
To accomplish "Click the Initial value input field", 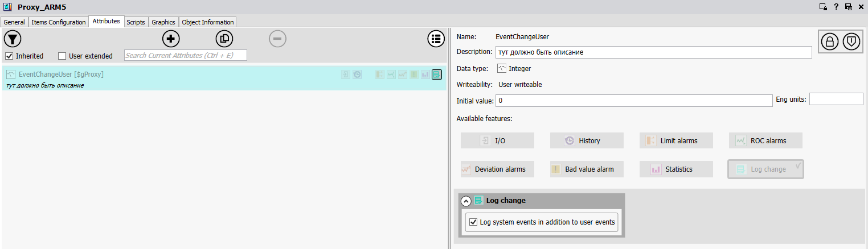I will 633,101.
